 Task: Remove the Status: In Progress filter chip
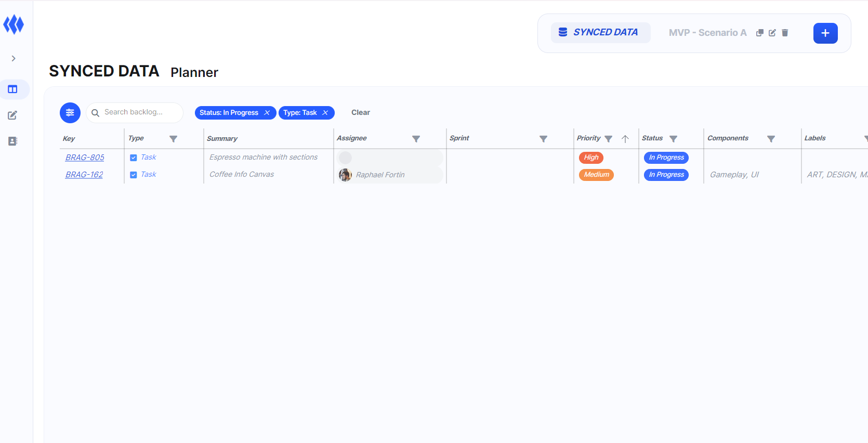point(267,113)
